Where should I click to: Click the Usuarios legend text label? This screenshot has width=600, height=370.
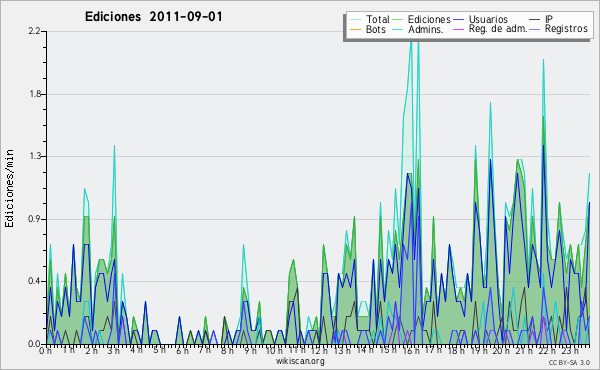(x=488, y=19)
